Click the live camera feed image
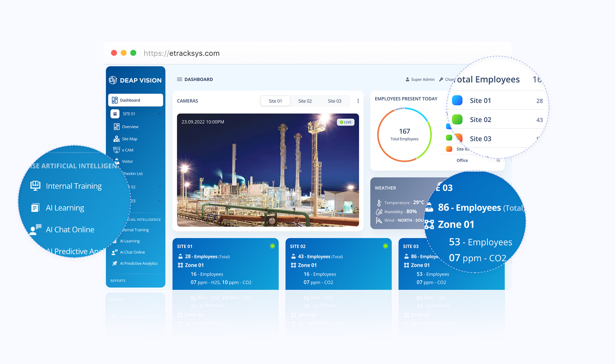This screenshot has height=364, width=615. click(268, 170)
